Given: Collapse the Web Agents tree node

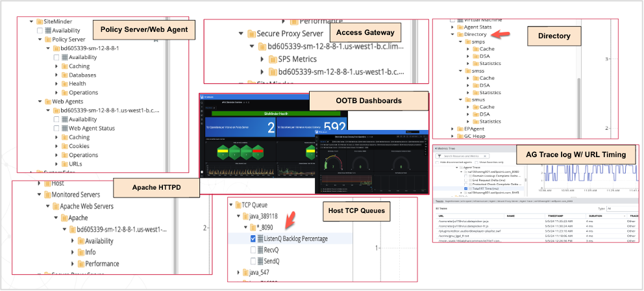Looking at the screenshot, I should click(x=40, y=102).
